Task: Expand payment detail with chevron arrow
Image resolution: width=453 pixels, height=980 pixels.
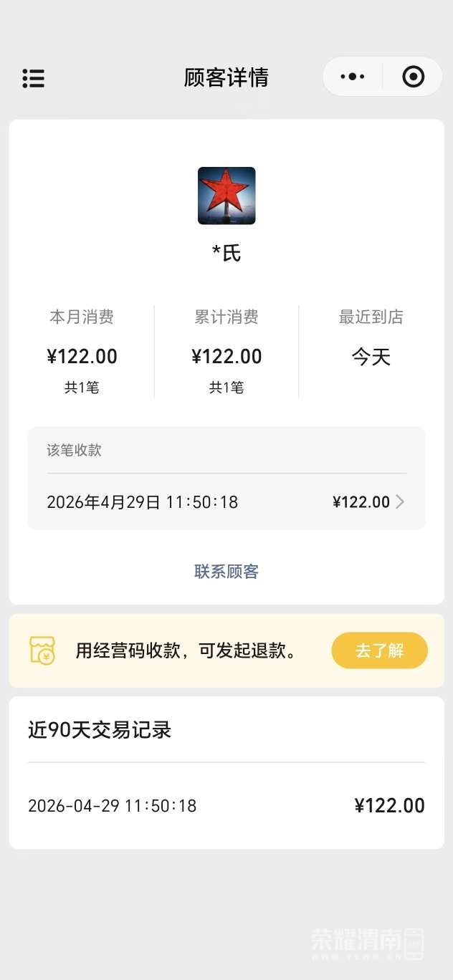Action: pyautogui.click(x=400, y=502)
